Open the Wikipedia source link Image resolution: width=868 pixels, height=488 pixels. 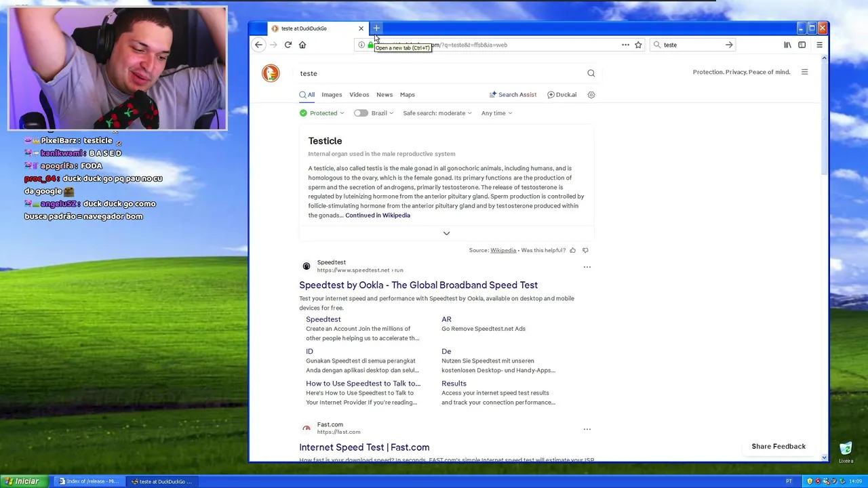pos(503,250)
